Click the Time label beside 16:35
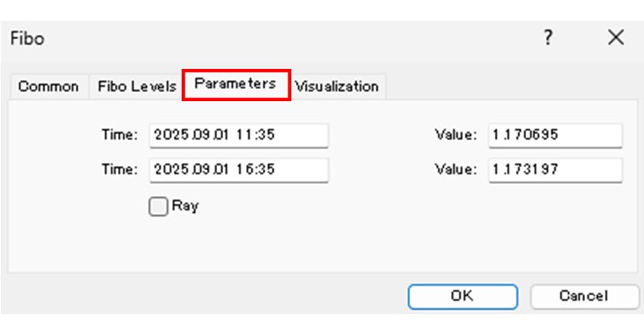The image size is (644, 334). [x=120, y=169]
